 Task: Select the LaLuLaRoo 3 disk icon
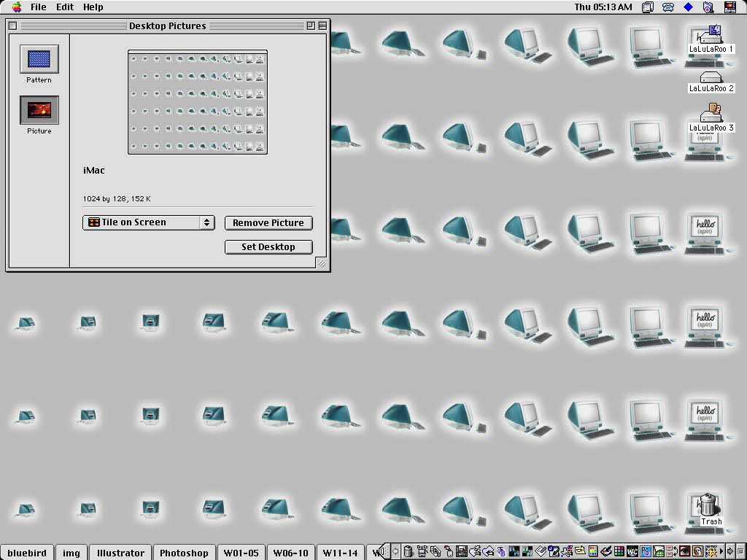coord(711,117)
